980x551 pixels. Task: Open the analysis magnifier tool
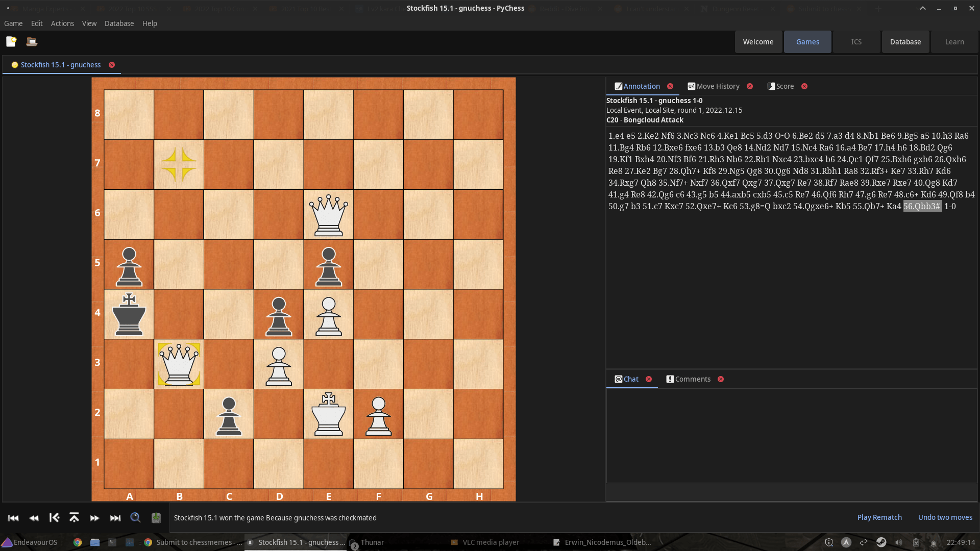point(135,517)
